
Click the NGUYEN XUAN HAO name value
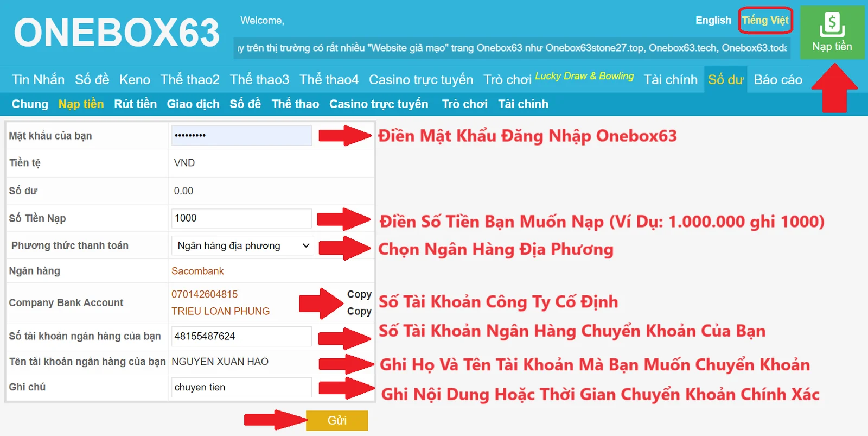220,362
